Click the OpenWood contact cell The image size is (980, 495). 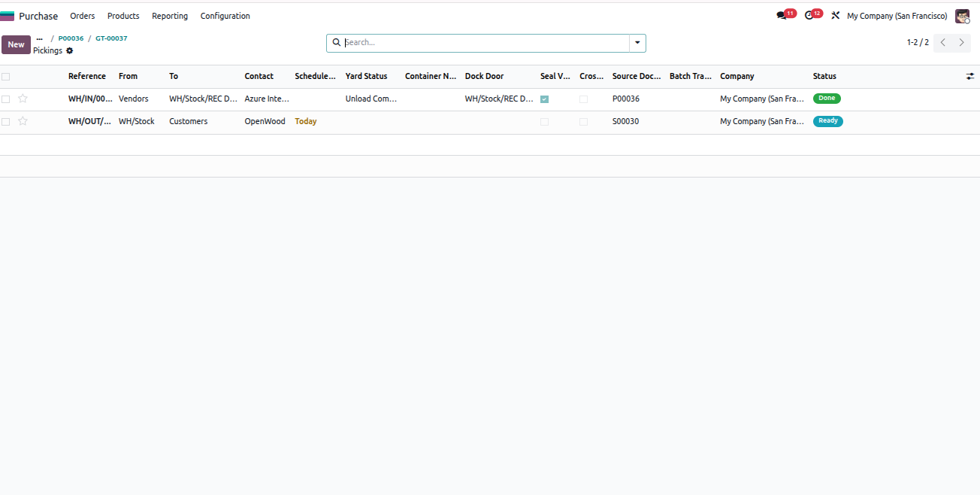(265, 121)
